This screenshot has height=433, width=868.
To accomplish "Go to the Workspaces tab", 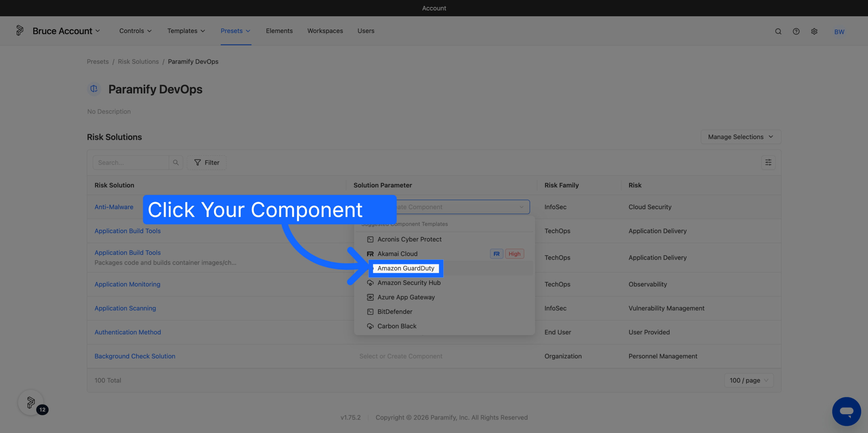I will (x=325, y=31).
